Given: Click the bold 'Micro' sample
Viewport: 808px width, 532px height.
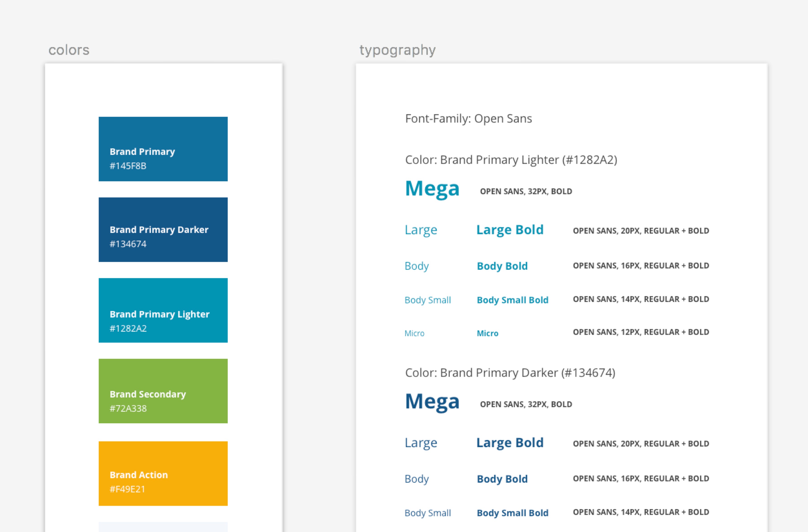Looking at the screenshot, I should point(488,333).
